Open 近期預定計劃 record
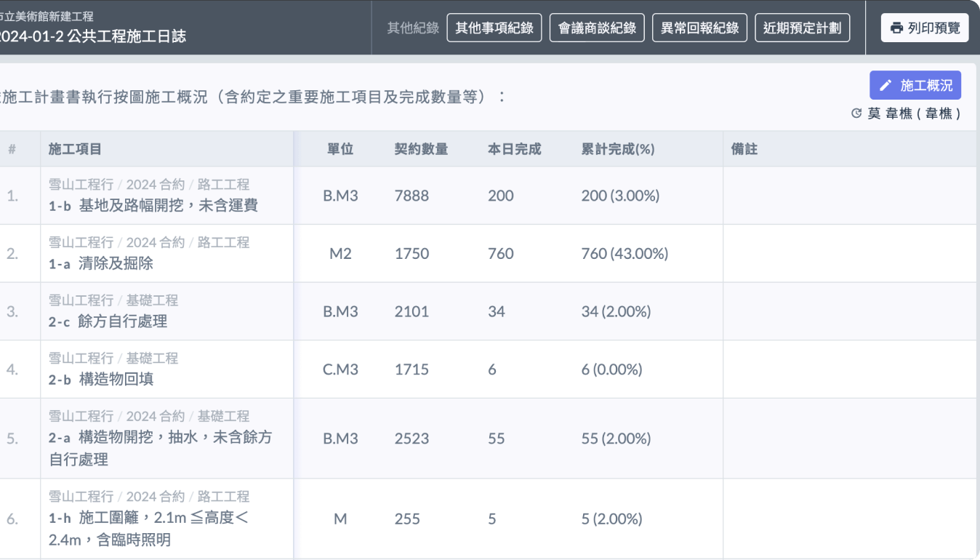 tap(803, 28)
